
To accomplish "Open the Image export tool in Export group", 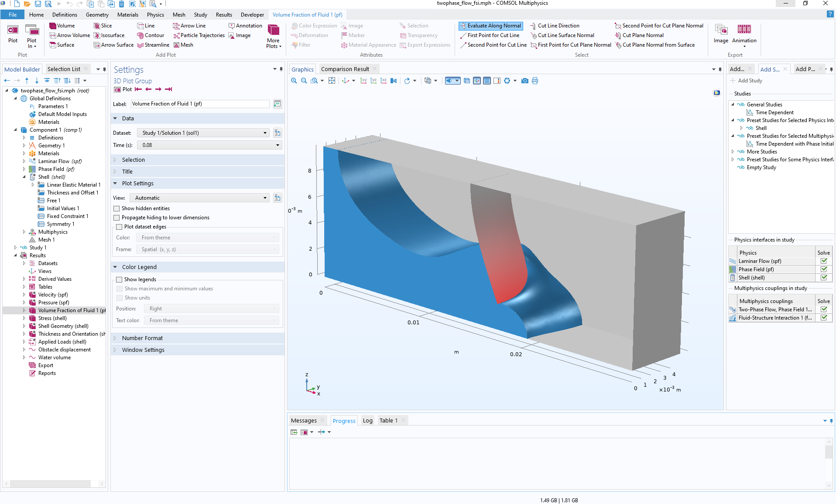I will coord(720,35).
